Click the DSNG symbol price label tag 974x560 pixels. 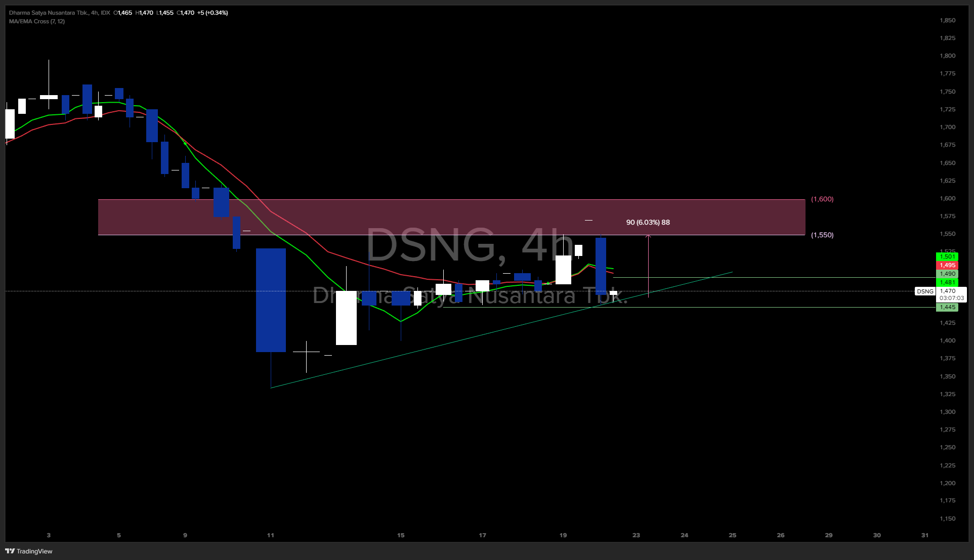coord(925,291)
